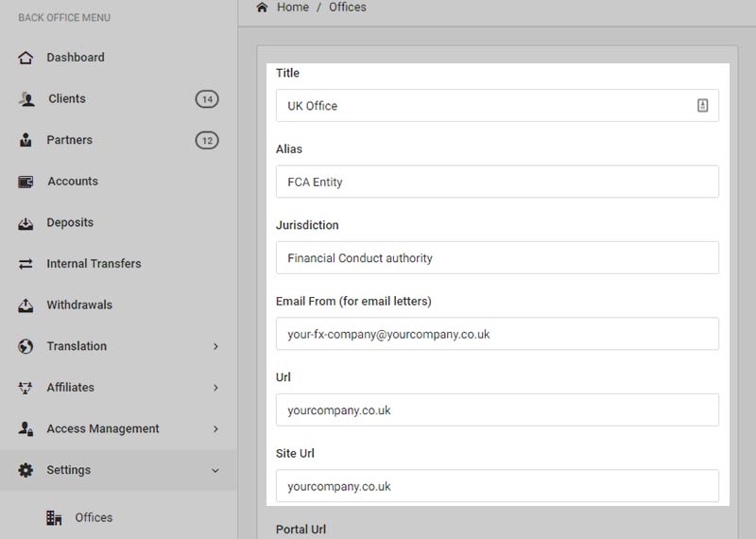Click the autofill icon in Title field
This screenshot has height=539, width=756.
click(x=702, y=106)
